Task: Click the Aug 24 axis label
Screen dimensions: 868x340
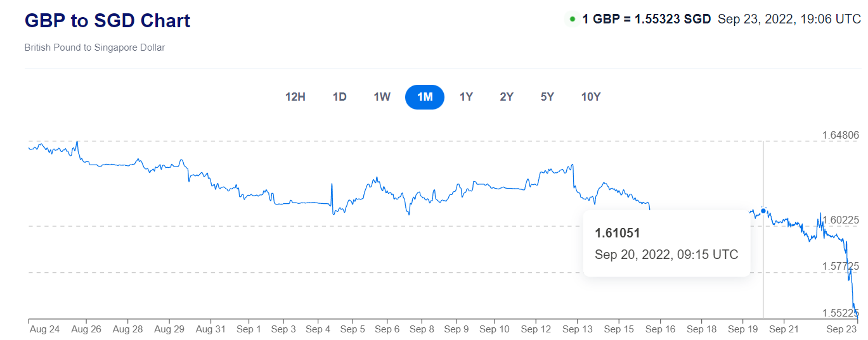Action: tap(44, 329)
